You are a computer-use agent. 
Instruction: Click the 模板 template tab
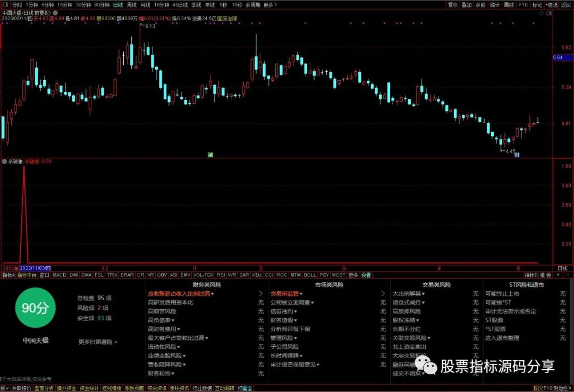(x=546, y=275)
